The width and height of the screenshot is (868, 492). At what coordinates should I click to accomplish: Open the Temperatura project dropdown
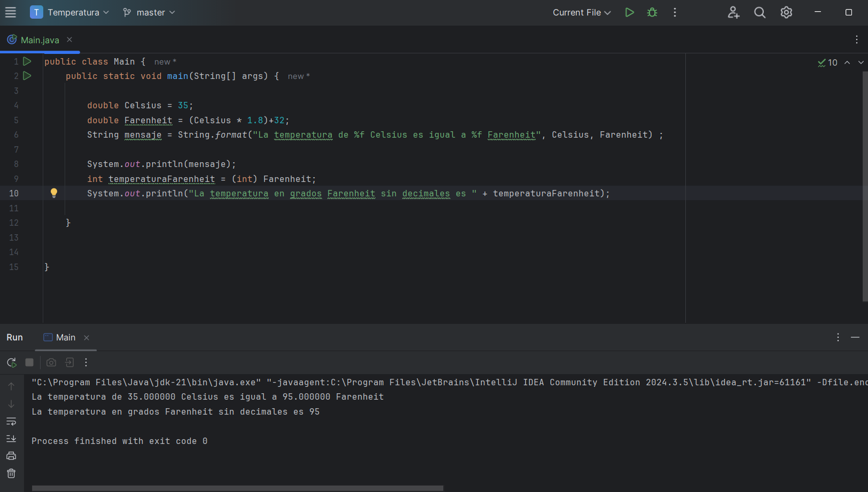tap(69, 12)
